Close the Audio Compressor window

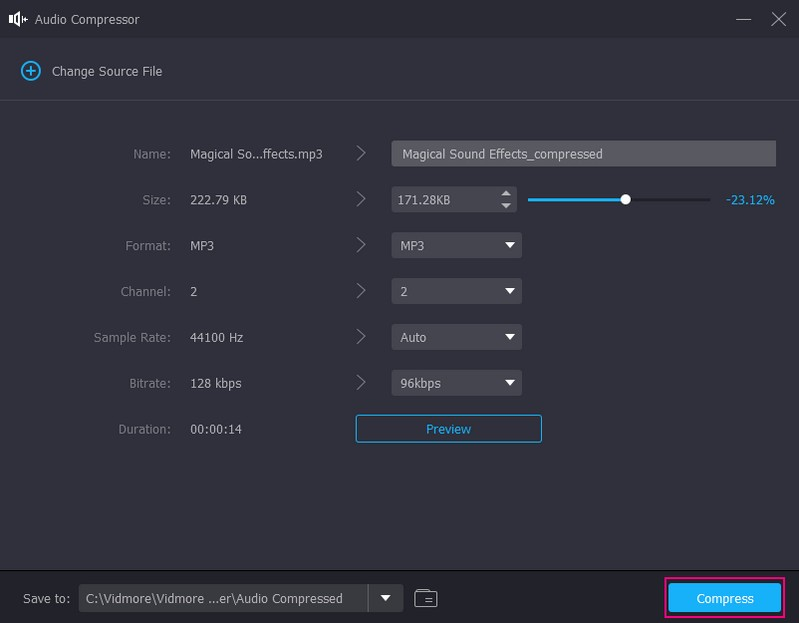tap(778, 19)
